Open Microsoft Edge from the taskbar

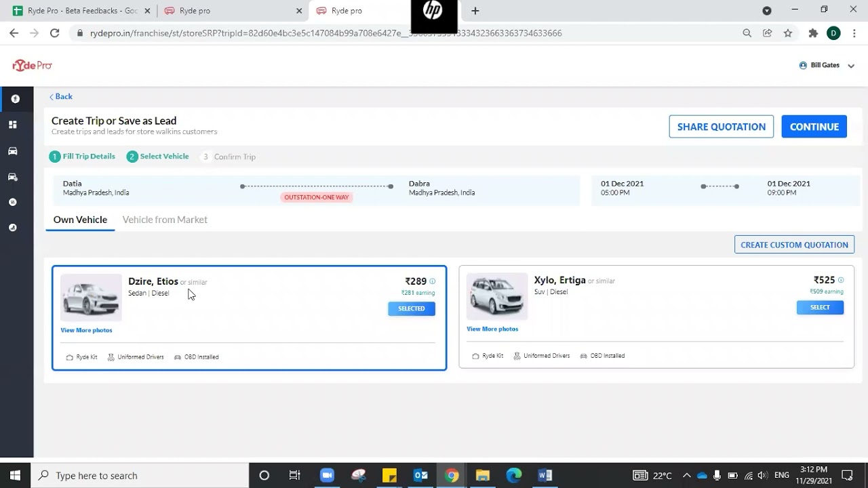[514, 475]
